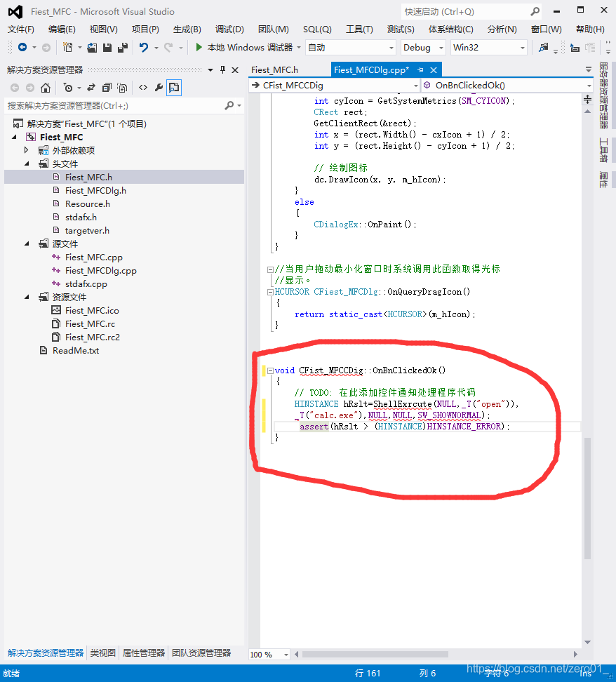Select Fiest_MFC.cpp source file
616x682 pixels.
[x=94, y=257]
